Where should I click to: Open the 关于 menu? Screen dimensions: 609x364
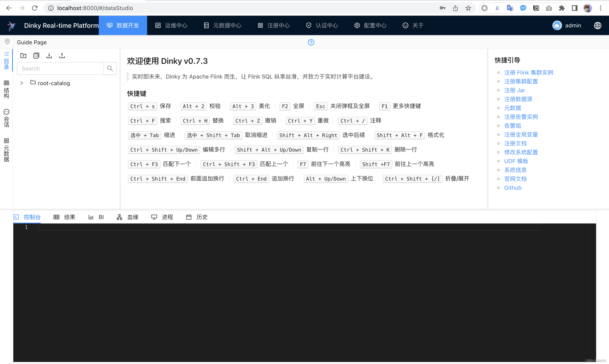[413, 26]
